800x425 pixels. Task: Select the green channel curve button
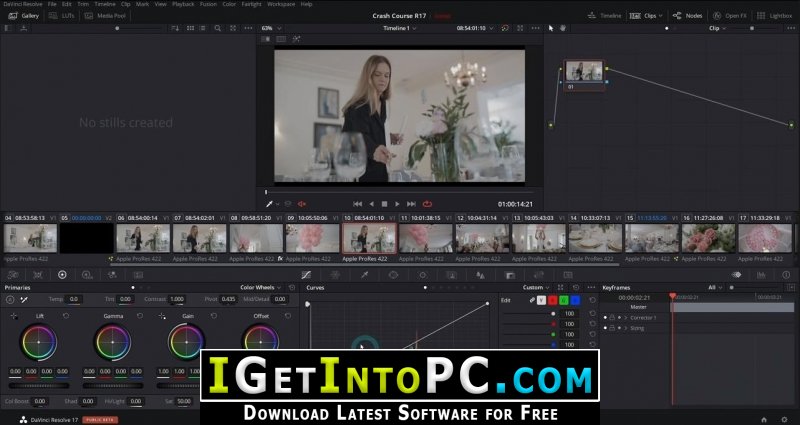(564, 300)
